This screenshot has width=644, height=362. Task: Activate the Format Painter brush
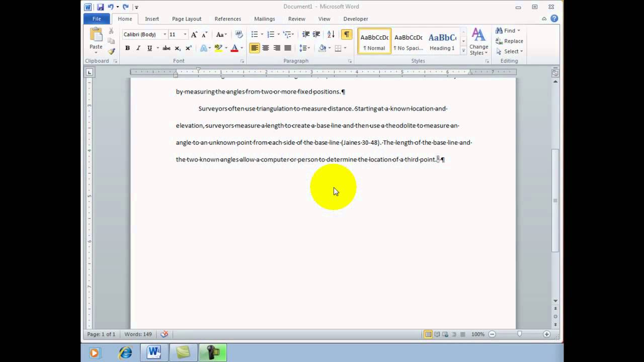click(111, 51)
